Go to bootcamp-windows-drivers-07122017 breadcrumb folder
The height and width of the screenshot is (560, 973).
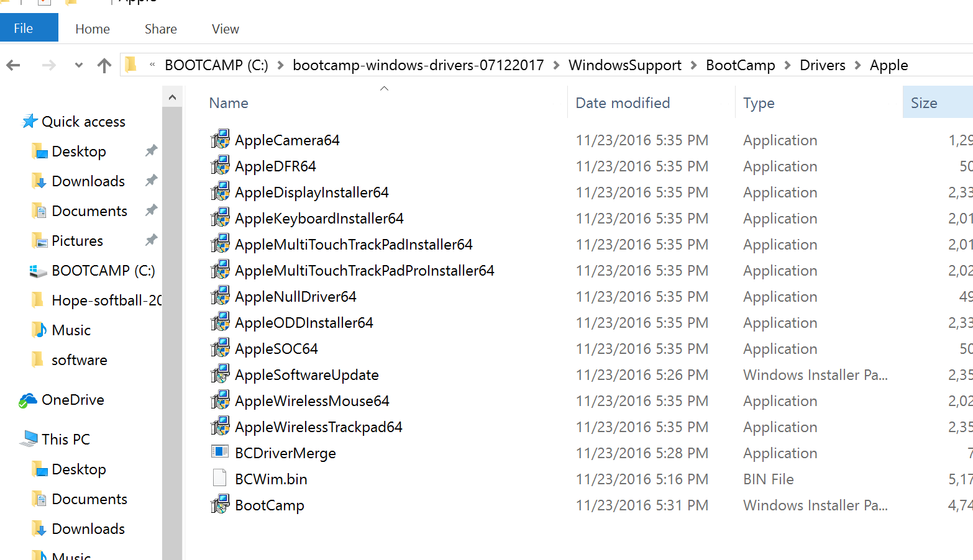(x=418, y=65)
